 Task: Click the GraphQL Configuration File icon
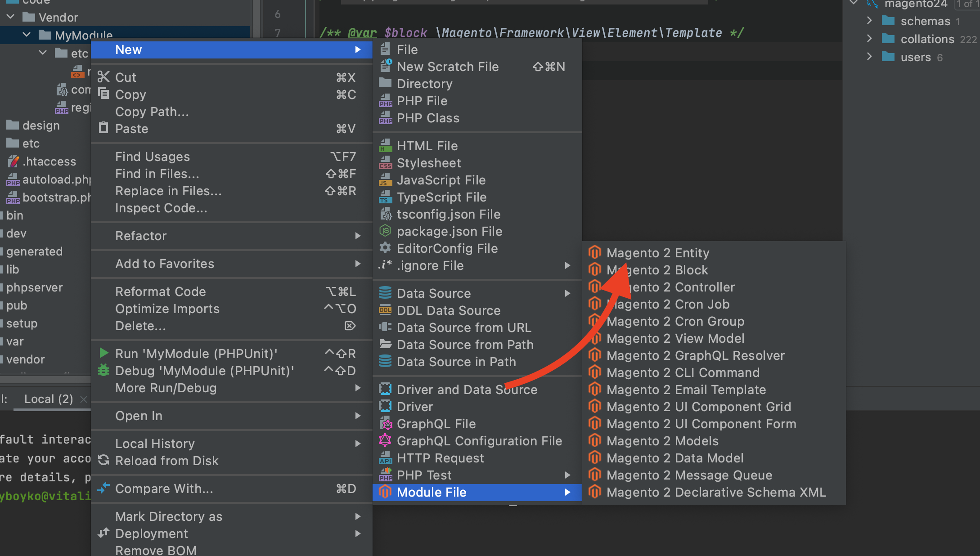click(385, 441)
